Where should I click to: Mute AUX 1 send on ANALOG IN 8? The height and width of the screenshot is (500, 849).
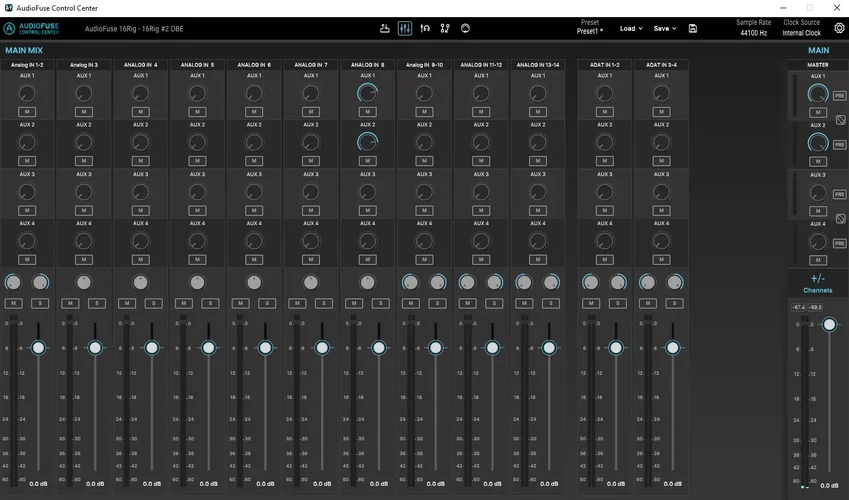point(368,112)
